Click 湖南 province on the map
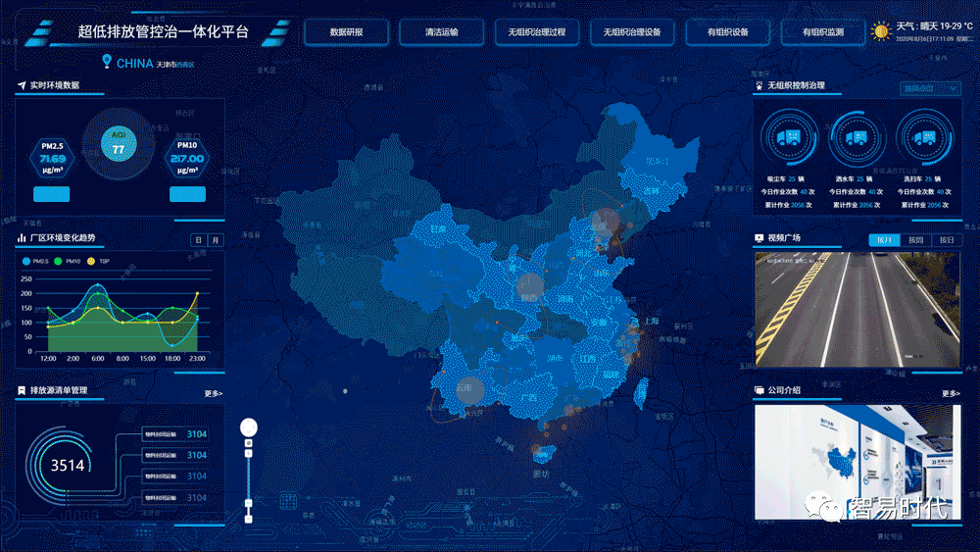The image size is (980, 552). (x=555, y=358)
